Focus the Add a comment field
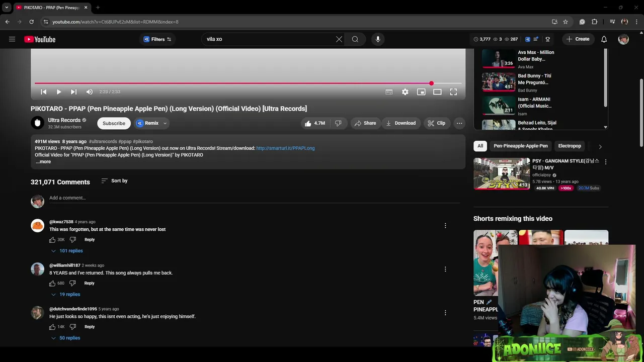Screen dimensions: 644x362 tap(254, 198)
